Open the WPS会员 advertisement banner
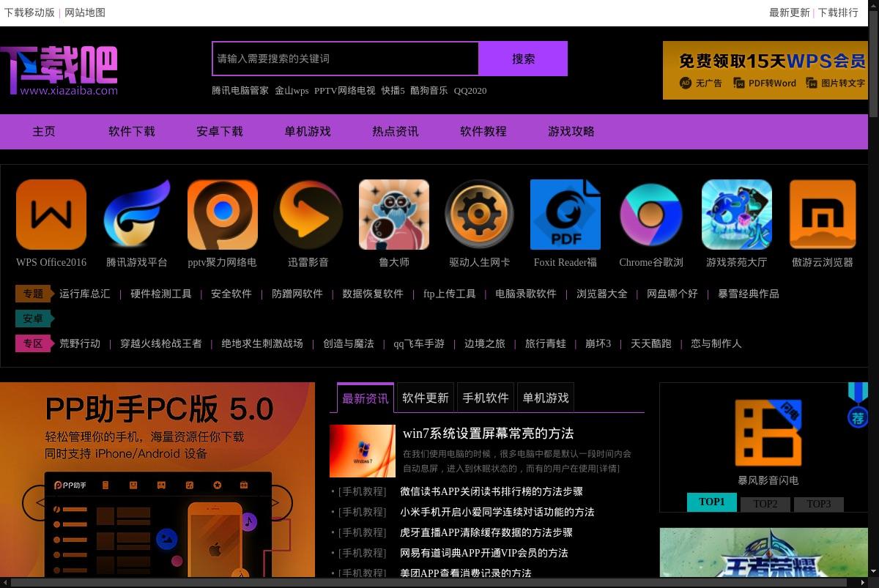879x588 pixels. coord(765,70)
